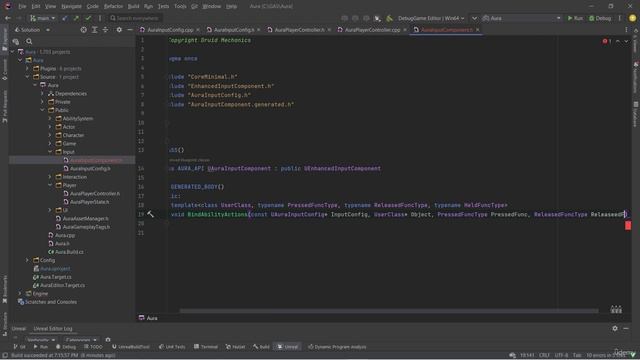This screenshot has height=360, width=640.
Task: Open the editor tabs more options menu
Action: pos(626,30)
